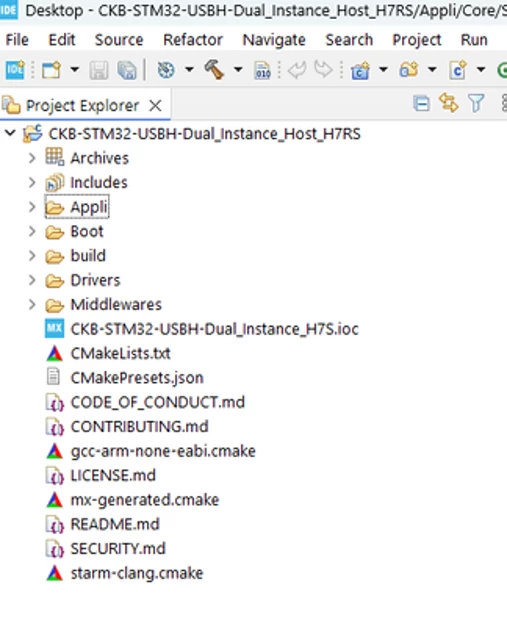The height and width of the screenshot is (626, 507).
Task: Click the binary 010 file icon
Action: pos(262,71)
